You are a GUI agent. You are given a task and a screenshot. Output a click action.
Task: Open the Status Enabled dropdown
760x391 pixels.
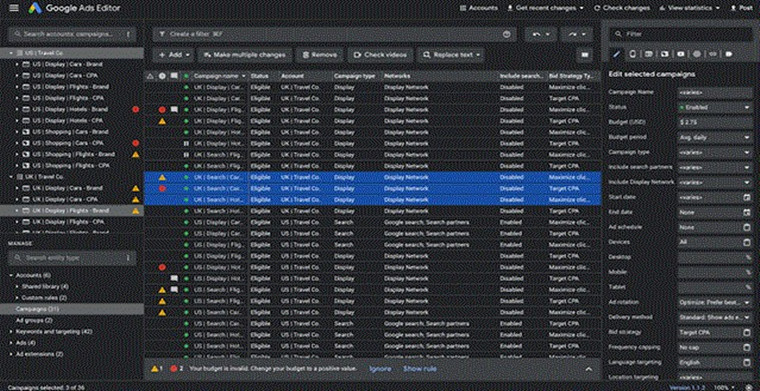point(715,107)
